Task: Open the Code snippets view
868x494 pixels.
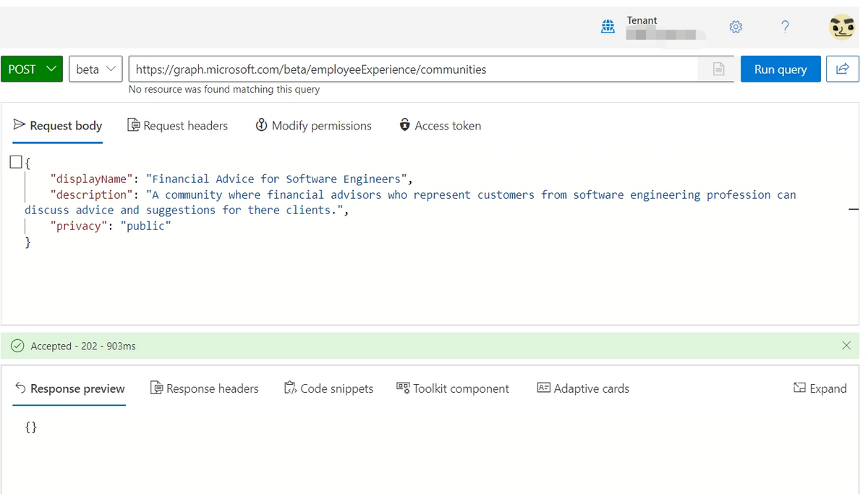Action: [329, 388]
